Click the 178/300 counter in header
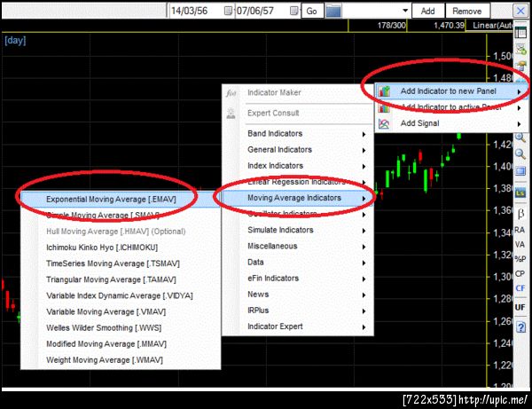The width and height of the screenshot is (532, 409). coord(392,26)
